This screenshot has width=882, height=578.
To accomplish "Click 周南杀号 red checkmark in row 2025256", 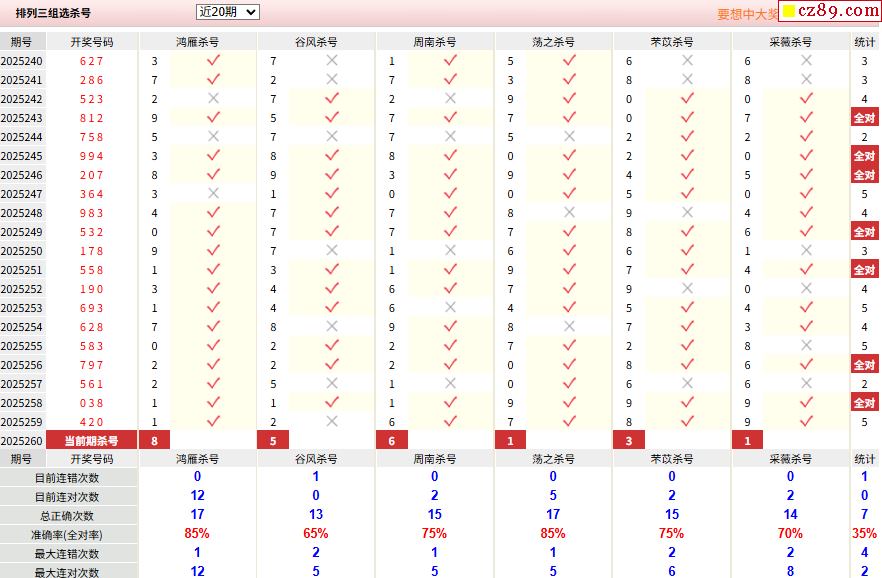I will pos(450,364).
